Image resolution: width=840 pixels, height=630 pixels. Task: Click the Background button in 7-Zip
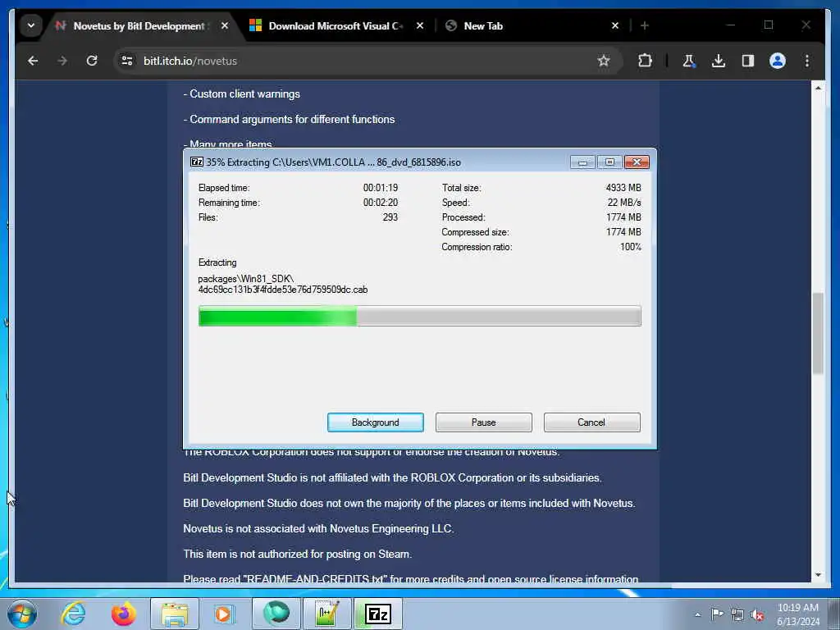[x=376, y=422]
